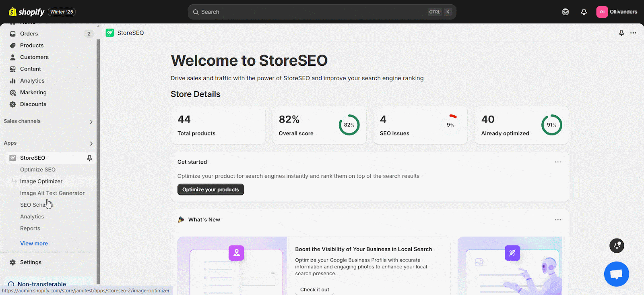Click the What's New party icon

tap(181, 220)
